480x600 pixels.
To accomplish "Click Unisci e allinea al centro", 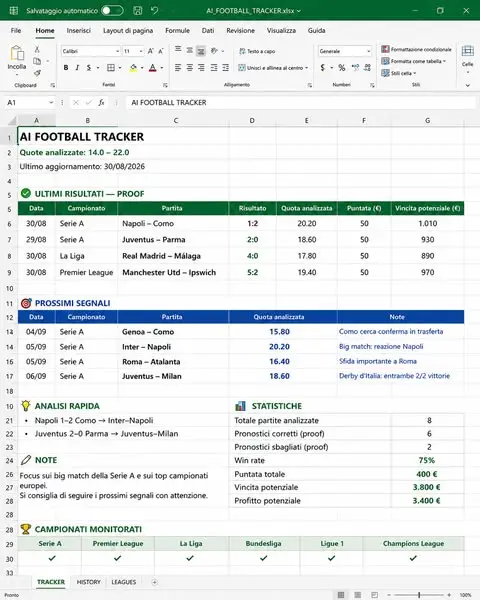I will pyautogui.click(x=271, y=68).
